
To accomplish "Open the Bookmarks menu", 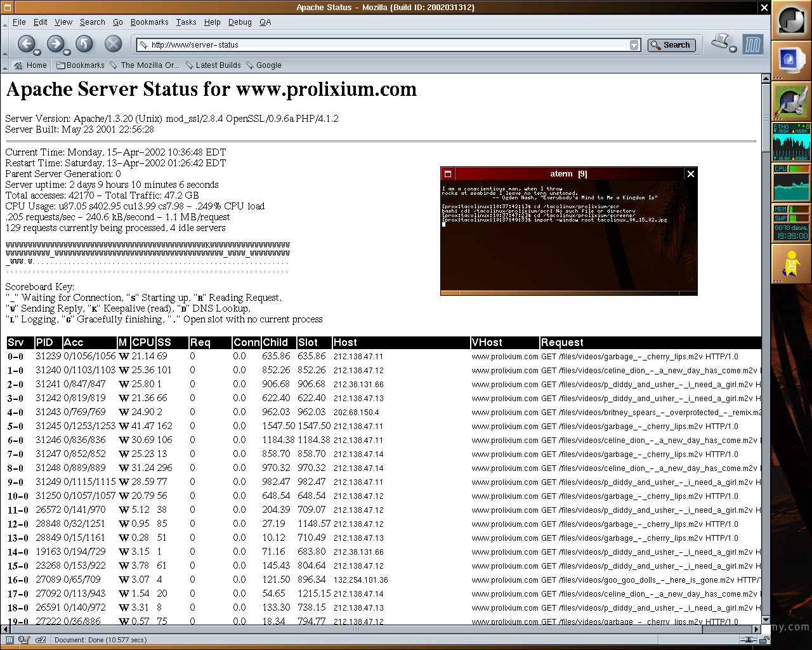I will pos(150,22).
